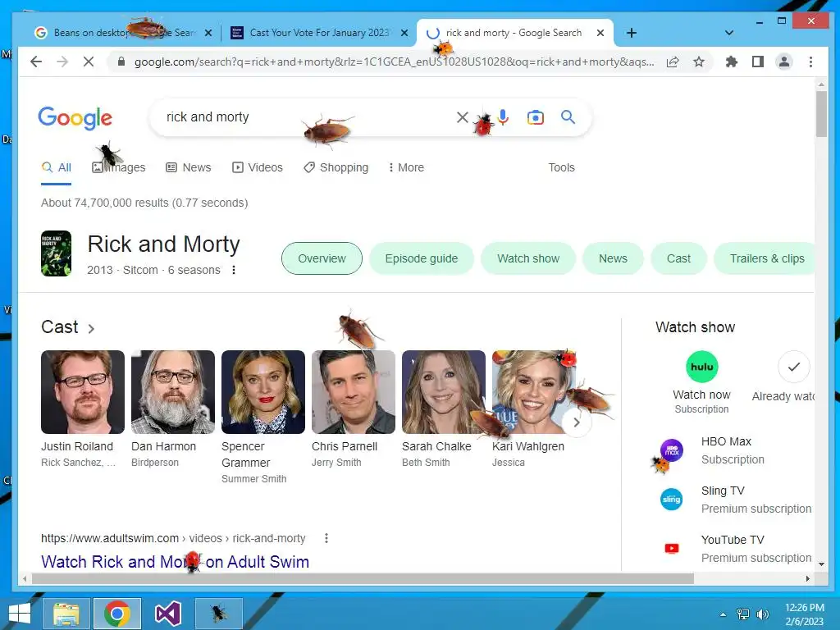Go back with browser back arrow
840x630 pixels.
coord(36,62)
